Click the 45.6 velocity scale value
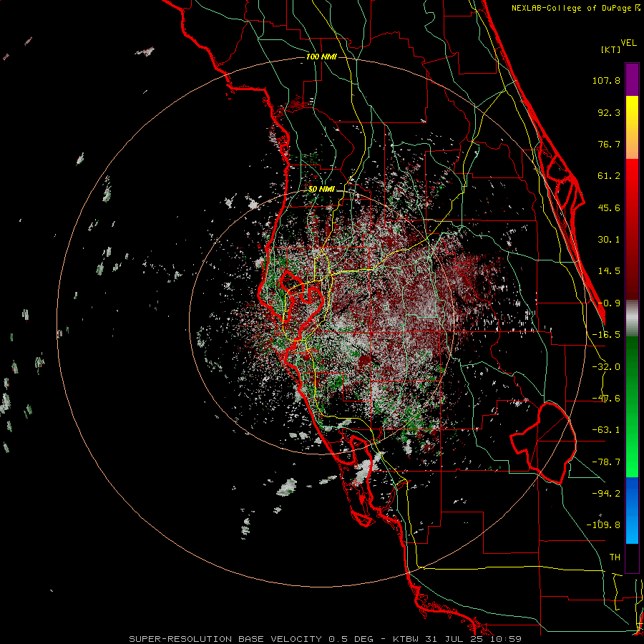 click(609, 208)
